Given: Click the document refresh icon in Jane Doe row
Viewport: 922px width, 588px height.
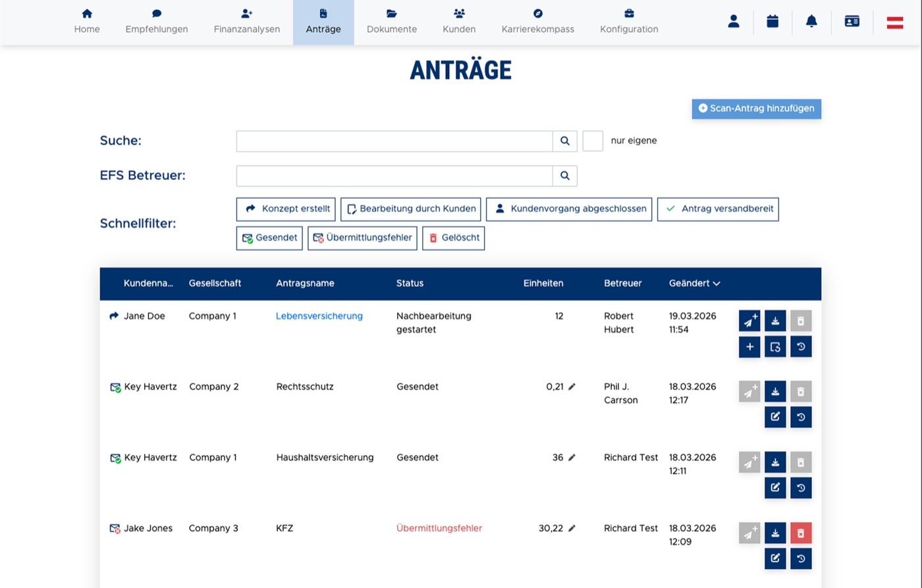Looking at the screenshot, I should pos(775,346).
